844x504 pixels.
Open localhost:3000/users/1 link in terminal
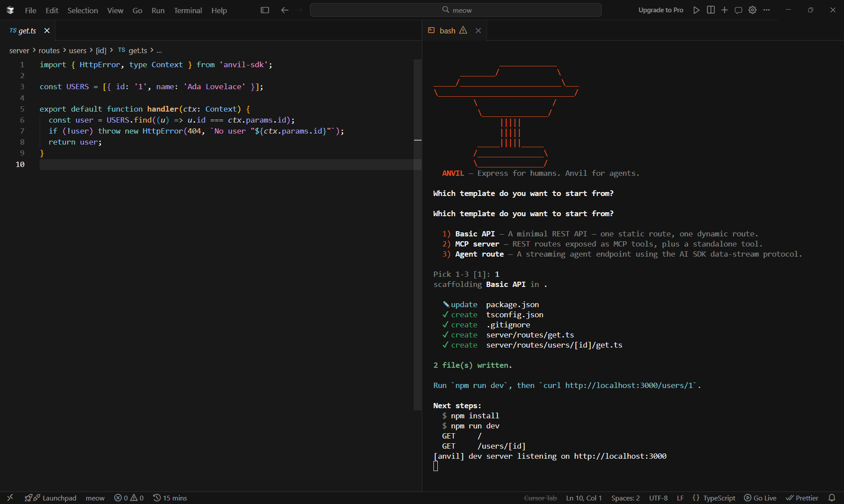(629, 385)
